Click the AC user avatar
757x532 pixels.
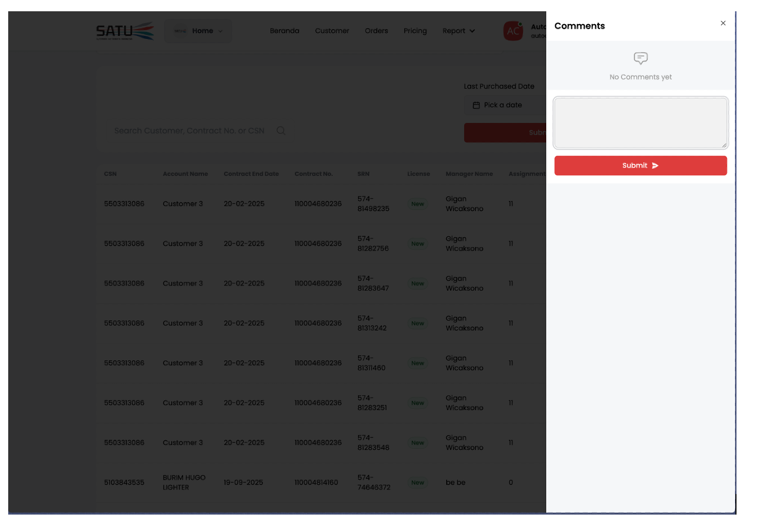coord(513,31)
